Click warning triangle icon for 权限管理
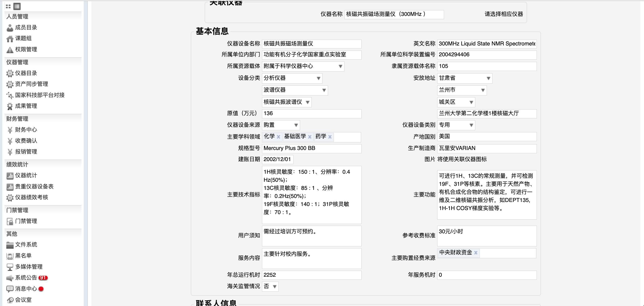Viewport: 644px width, 306px height. (x=10, y=49)
